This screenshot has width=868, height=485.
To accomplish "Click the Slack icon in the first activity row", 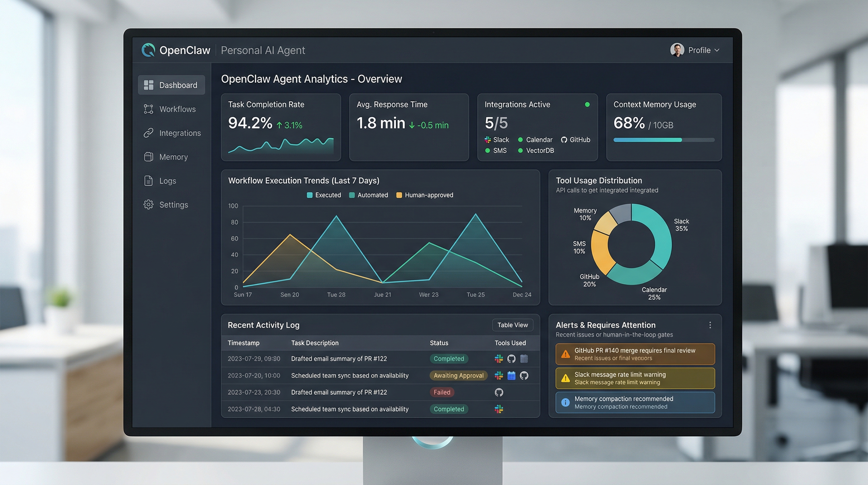I will coord(498,358).
